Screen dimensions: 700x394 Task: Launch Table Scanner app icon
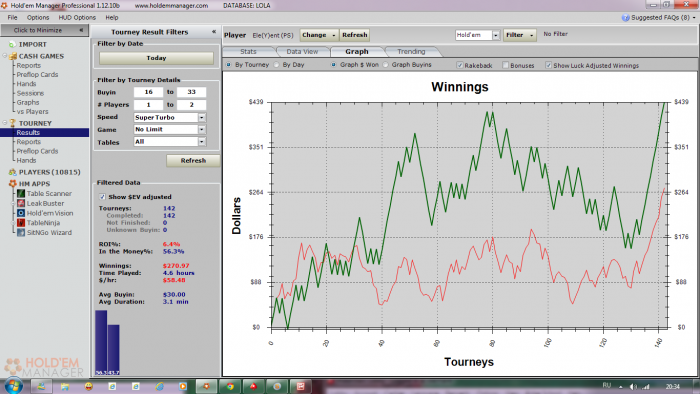coord(21,194)
